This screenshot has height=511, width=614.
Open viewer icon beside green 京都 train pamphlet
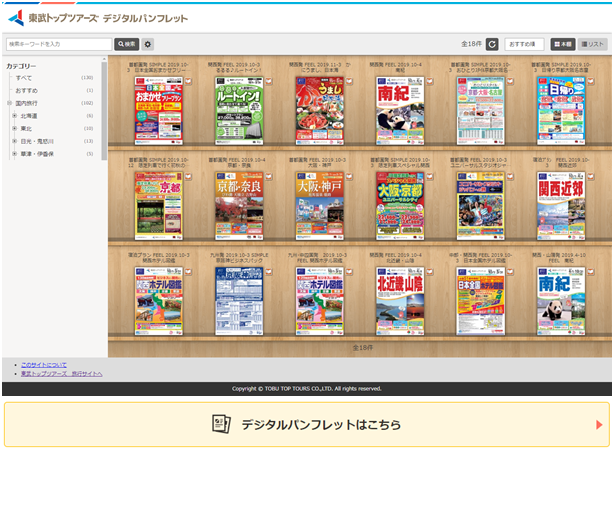[x=188, y=177]
